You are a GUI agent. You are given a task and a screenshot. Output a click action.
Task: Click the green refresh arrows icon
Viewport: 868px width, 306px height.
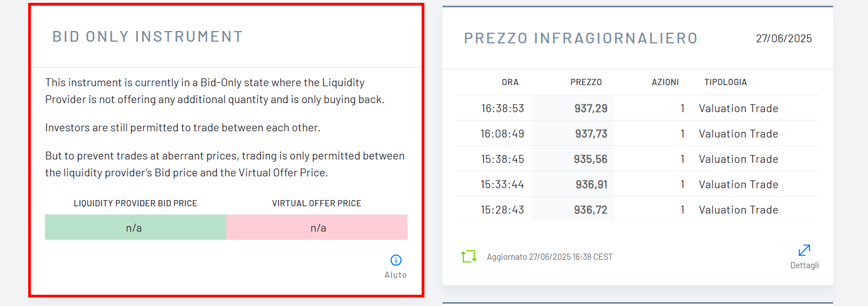[x=468, y=256]
